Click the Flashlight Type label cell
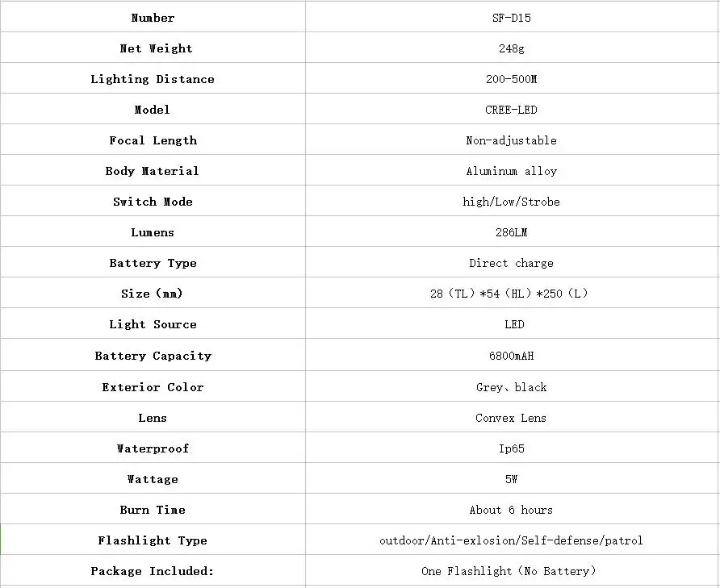Screen dimensions: 720x588 (153, 540)
